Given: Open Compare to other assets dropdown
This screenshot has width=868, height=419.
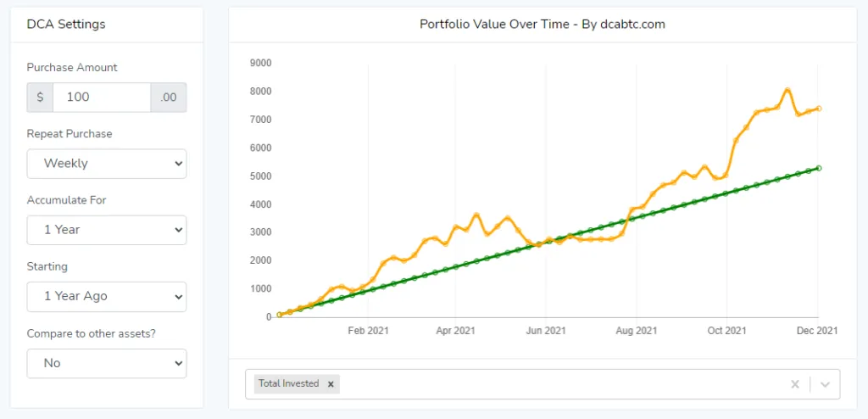Looking at the screenshot, I should [x=107, y=364].
